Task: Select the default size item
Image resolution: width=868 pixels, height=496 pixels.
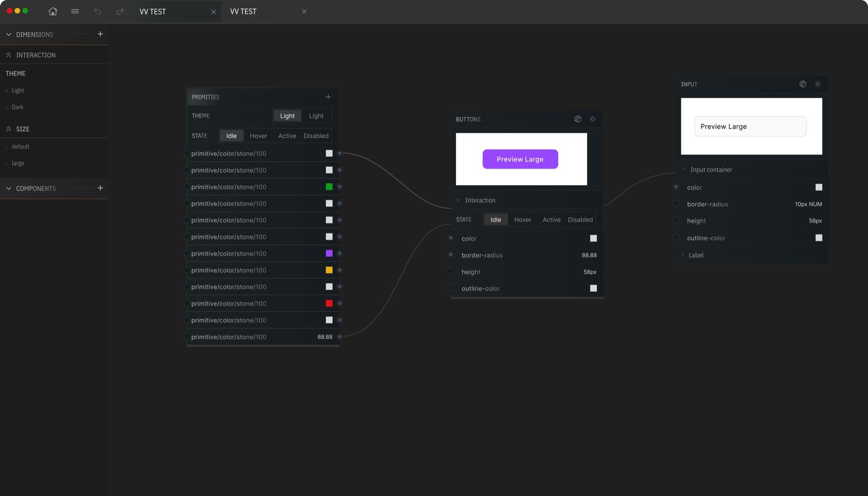Action: [x=20, y=146]
